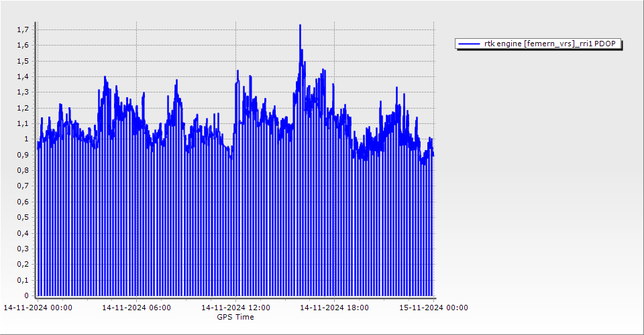644x335 pixels.
Task: Click the 1 label on y-axis
Action: click(x=26, y=139)
